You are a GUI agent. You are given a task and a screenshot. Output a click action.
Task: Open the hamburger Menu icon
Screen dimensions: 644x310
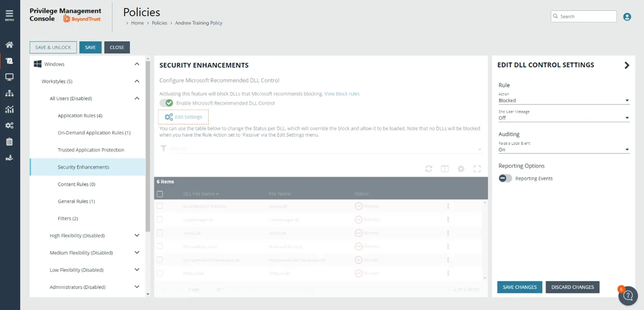click(9, 16)
